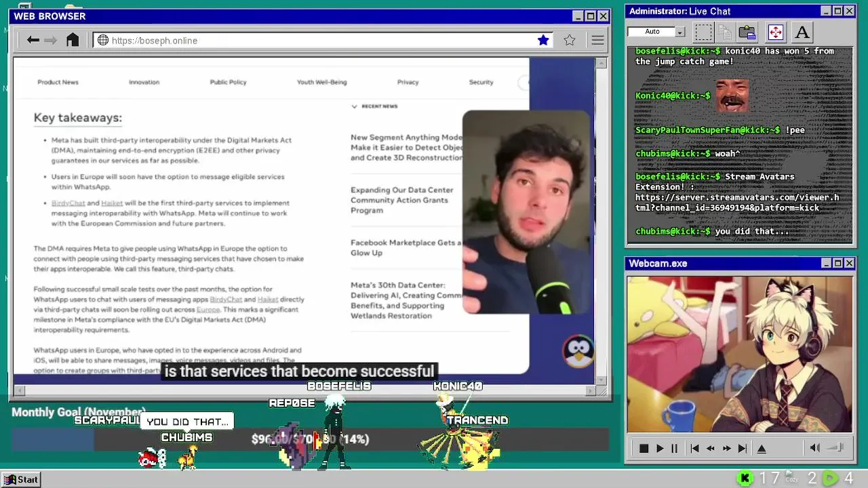Click the green Rumble play tray icon

[830, 479]
